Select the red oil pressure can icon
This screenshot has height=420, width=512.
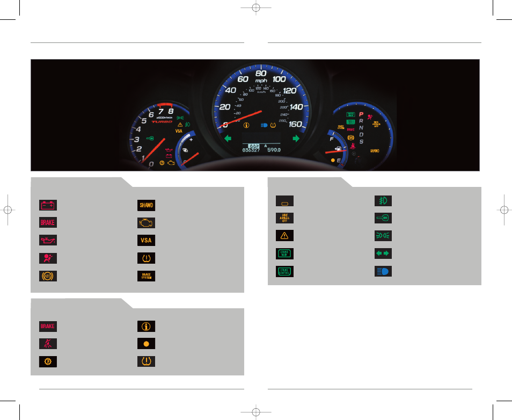point(48,240)
